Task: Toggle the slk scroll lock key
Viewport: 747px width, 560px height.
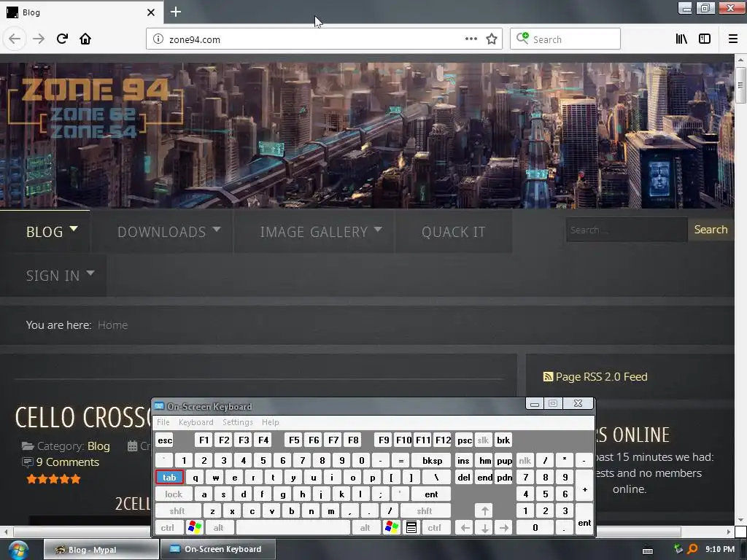Action: [483, 440]
